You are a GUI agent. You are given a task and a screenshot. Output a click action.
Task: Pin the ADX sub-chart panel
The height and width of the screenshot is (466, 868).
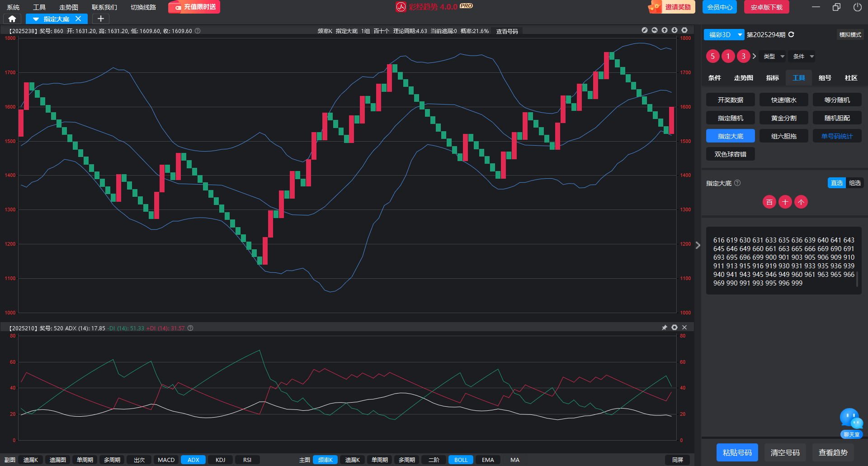click(665, 328)
